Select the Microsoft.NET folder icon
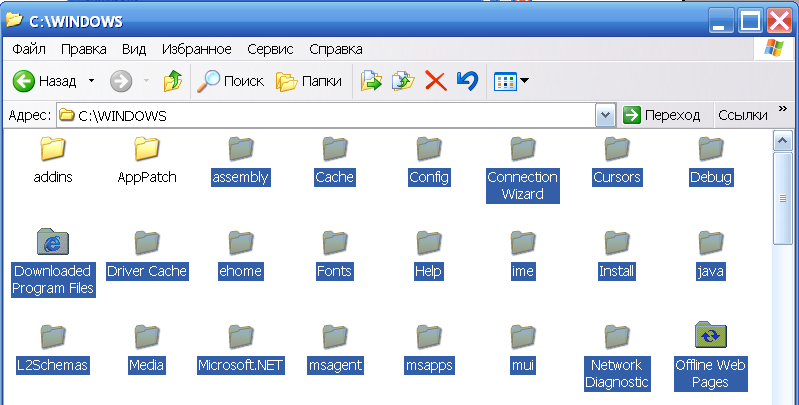The height and width of the screenshot is (405, 799). 241,336
